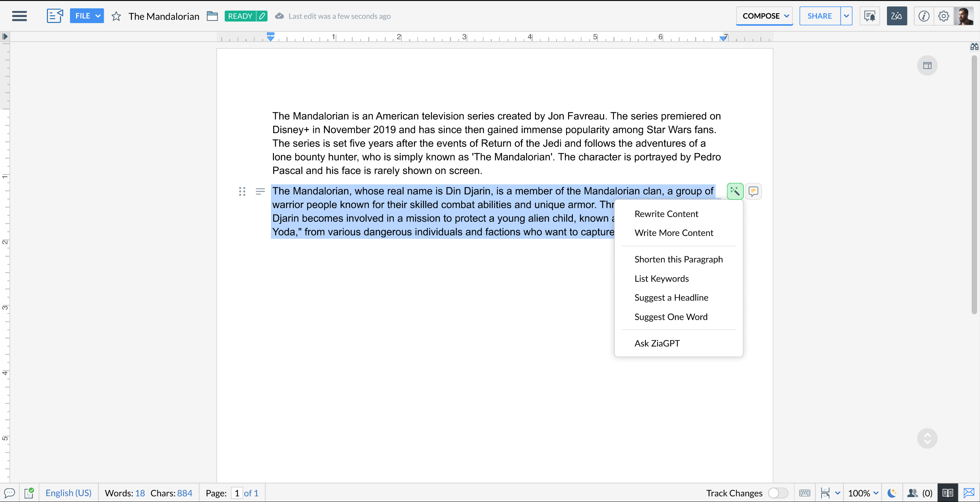Open the Zia writing assistant icon

[897, 16]
